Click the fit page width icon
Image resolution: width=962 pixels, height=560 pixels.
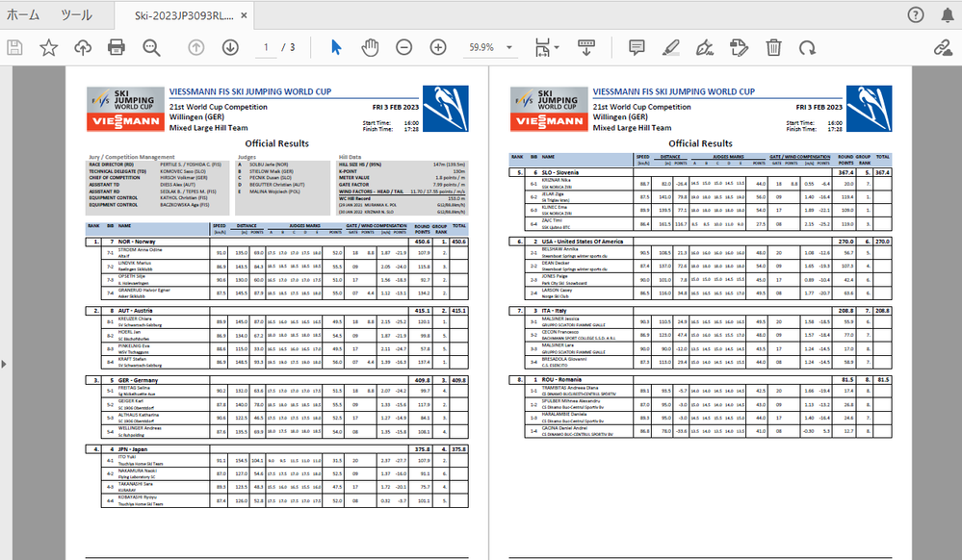[542, 47]
